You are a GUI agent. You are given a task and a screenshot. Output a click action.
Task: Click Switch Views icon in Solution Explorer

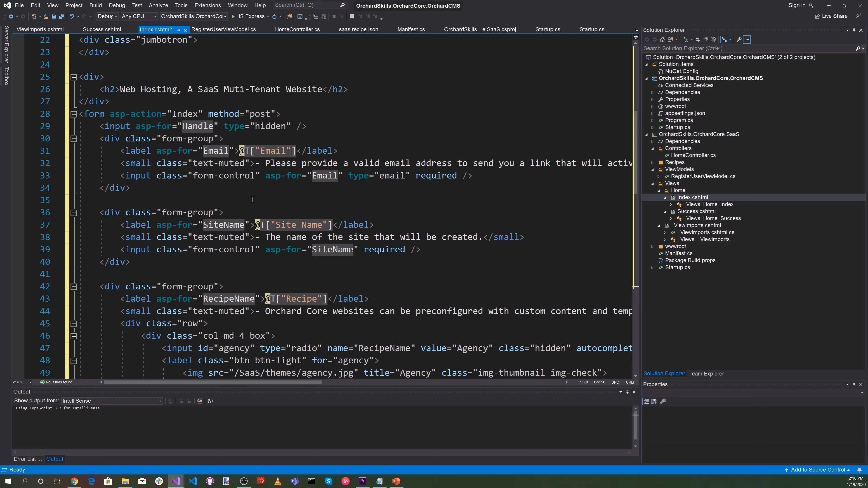pyautogui.click(x=670, y=39)
